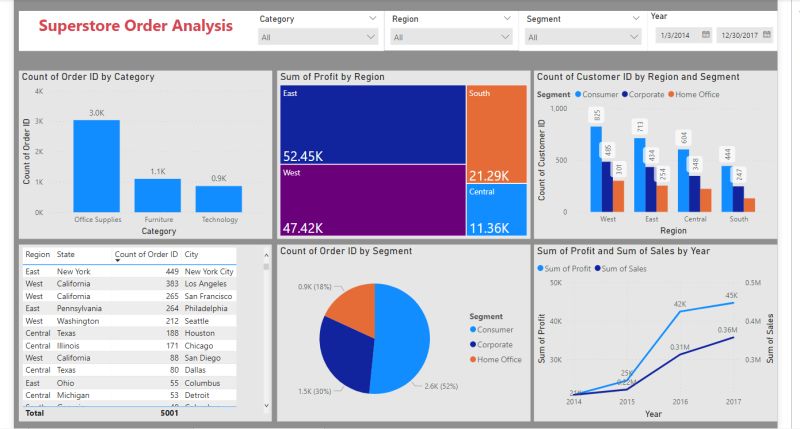The image size is (800, 429).
Task: Select the East tile in profit treemap
Action: [373, 124]
